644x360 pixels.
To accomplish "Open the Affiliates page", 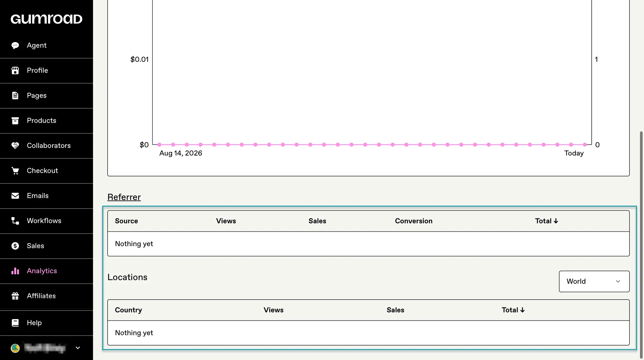I will click(x=46, y=296).
